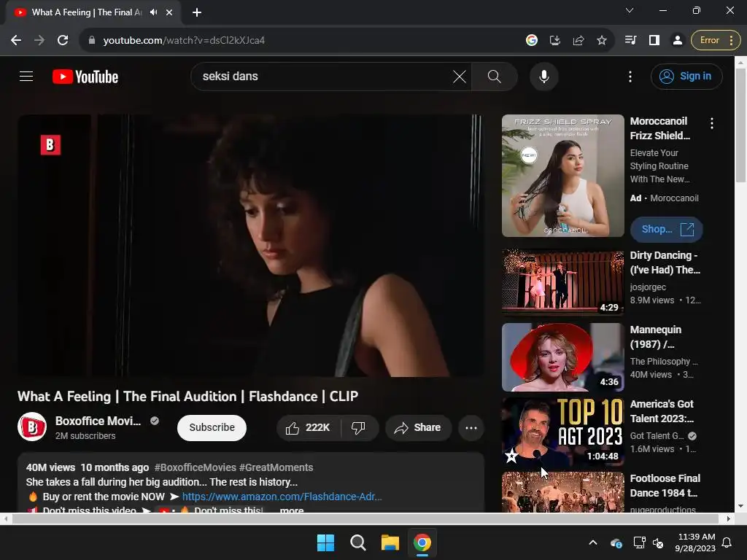
Task: Open America's Got Talent 2023 thumbnail
Action: click(562, 432)
